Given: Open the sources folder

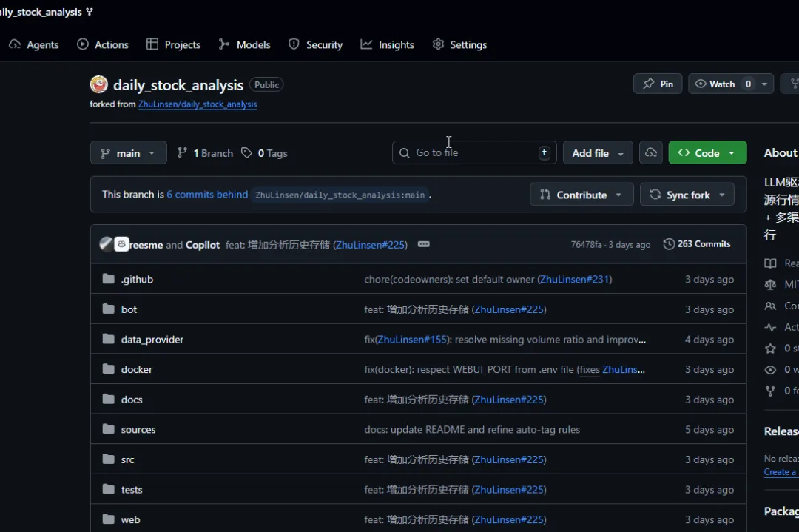Looking at the screenshot, I should [x=138, y=430].
